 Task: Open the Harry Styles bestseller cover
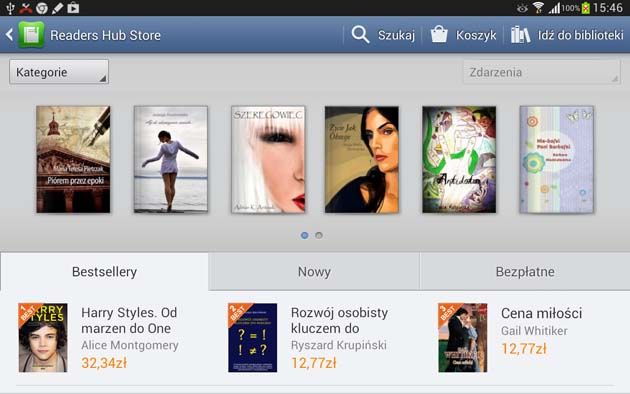coord(43,337)
